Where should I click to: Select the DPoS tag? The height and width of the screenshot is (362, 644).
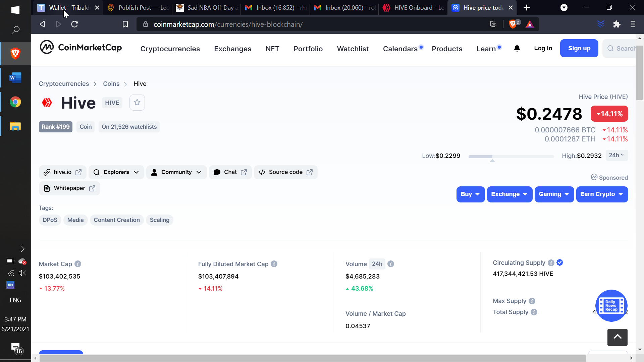(50, 220)
